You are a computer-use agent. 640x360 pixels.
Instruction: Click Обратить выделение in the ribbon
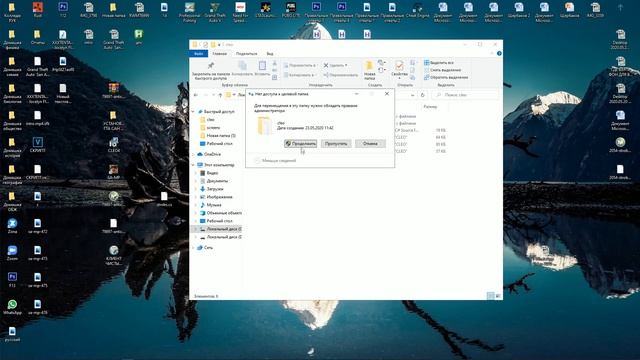click(x=446, y=78)
